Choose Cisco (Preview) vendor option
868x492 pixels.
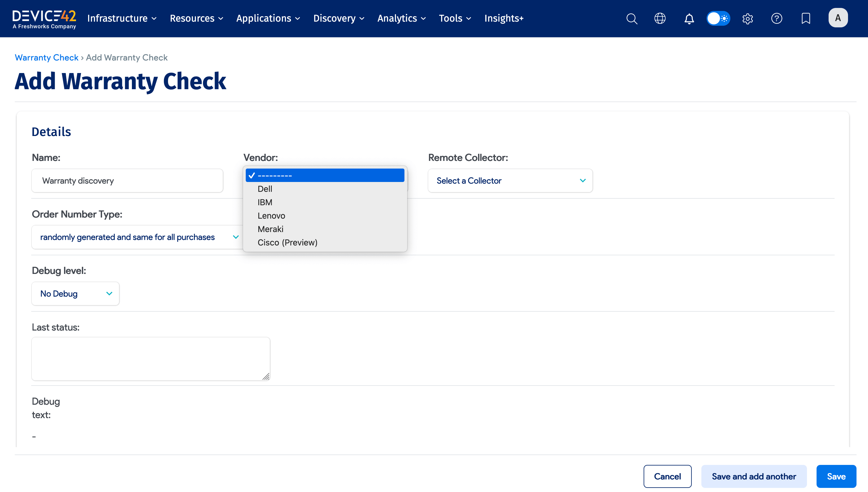(x=287, y=243)
